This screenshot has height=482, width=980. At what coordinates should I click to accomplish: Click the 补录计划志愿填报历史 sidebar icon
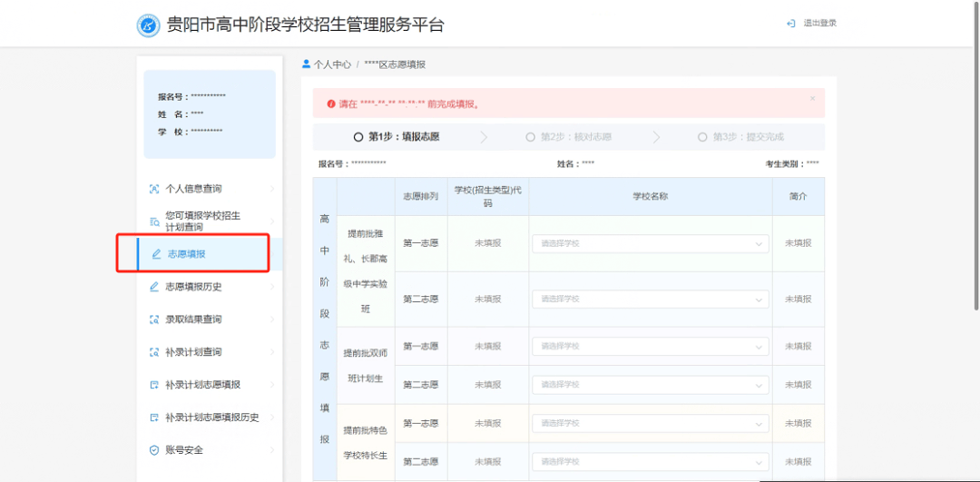pyautogui.click(x=154, y=418)
